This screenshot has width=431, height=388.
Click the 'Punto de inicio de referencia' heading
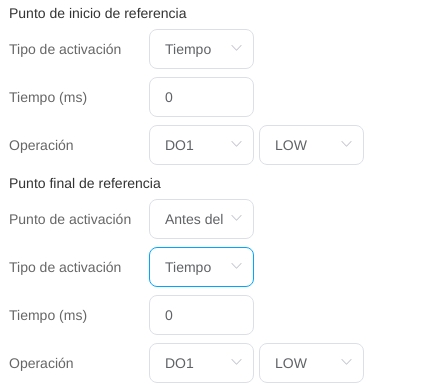(98, 14)
